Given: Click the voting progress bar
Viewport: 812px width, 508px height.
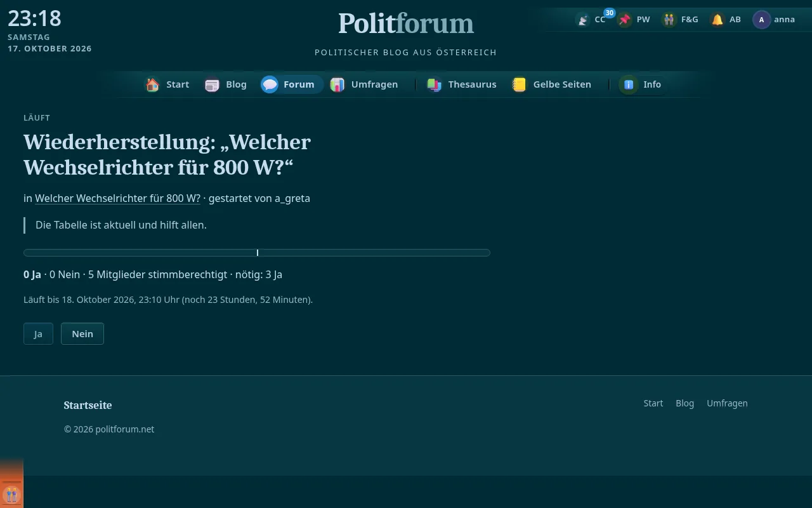Looking at the screenshot, I should [x=257, y=253].
